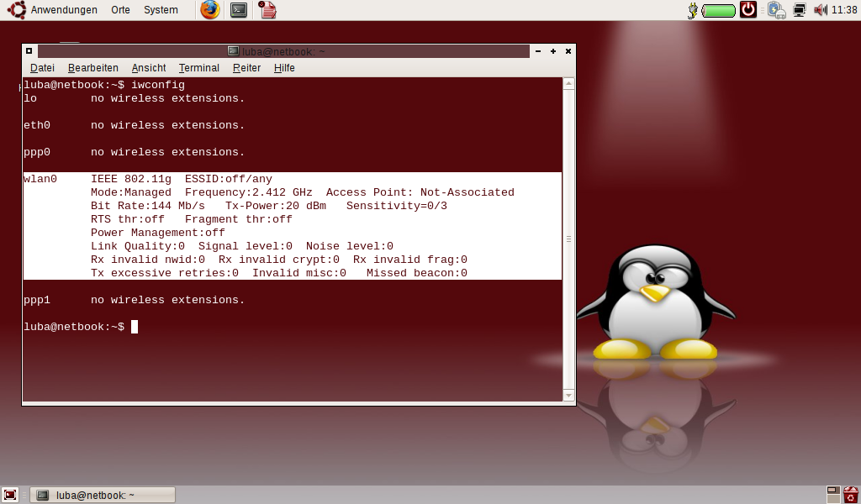This screenshot has height=504, width=861.
Task: Open the Anwendungen menu
Action: (64, 10)
